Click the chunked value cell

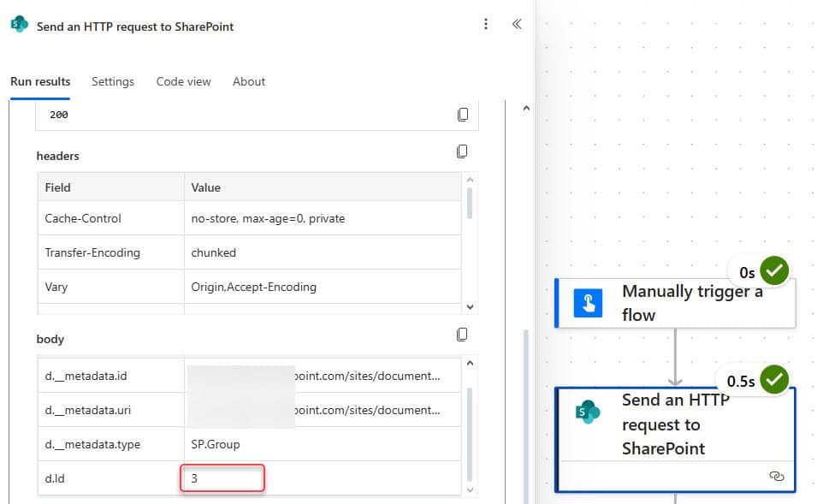pos(323,252)
